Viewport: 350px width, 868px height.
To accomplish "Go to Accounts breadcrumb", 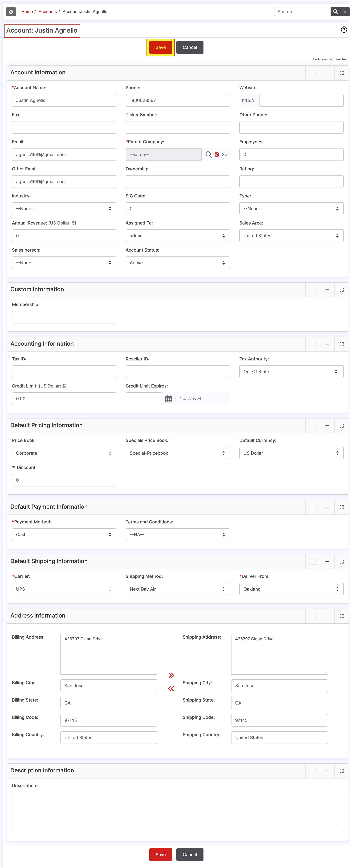I will [48, 11].
